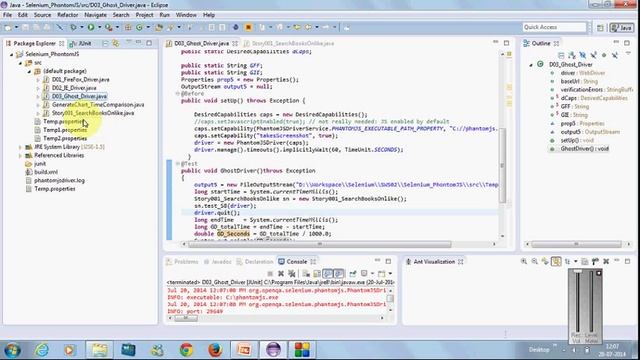Click the left recording volume slider

[x=578, y=302]
